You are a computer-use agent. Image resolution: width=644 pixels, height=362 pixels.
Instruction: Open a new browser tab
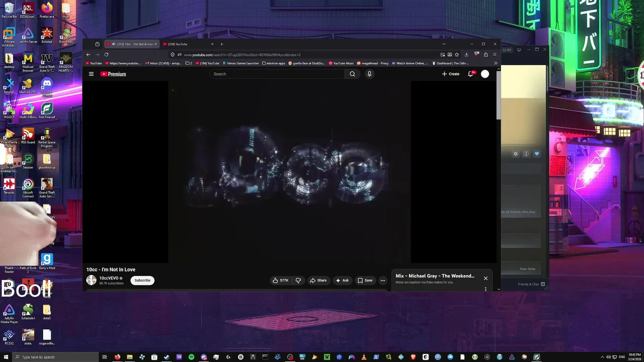(222, 44)
